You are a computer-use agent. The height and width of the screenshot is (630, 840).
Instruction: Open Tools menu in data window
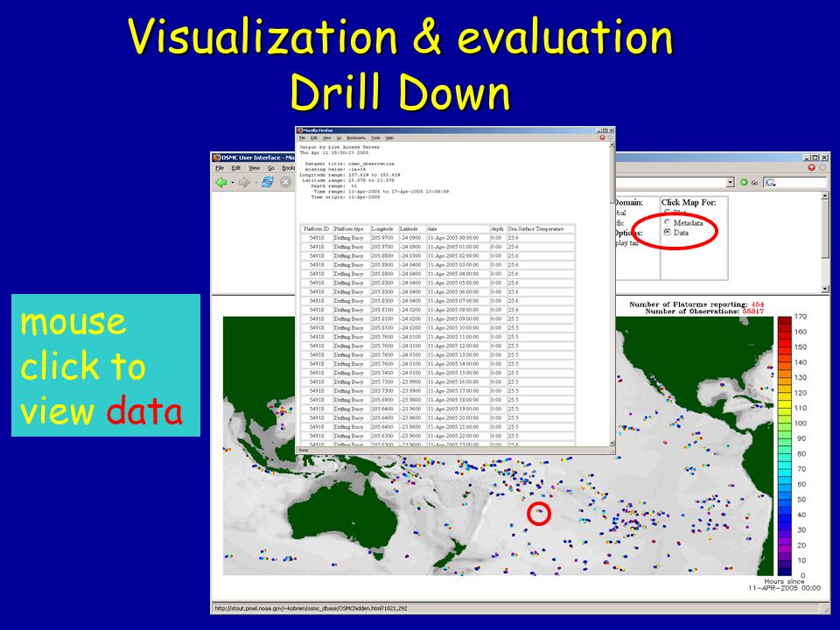375,138
